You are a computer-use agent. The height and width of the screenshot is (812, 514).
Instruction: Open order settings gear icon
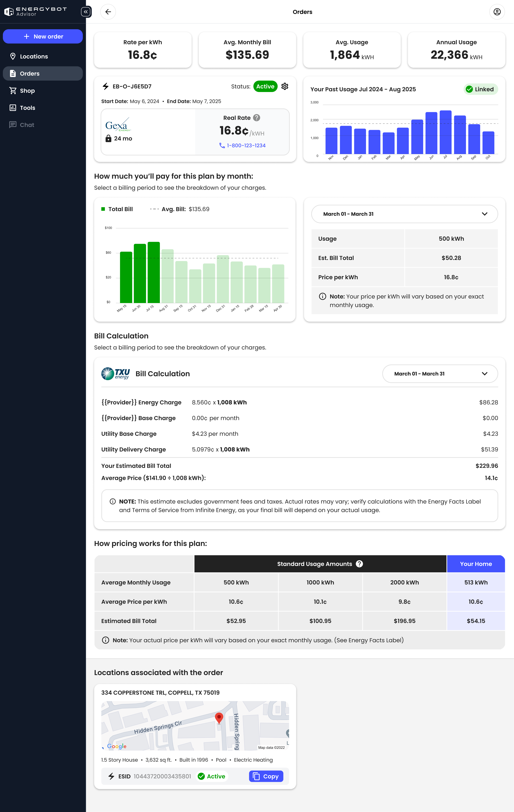(x=285, y=86)
